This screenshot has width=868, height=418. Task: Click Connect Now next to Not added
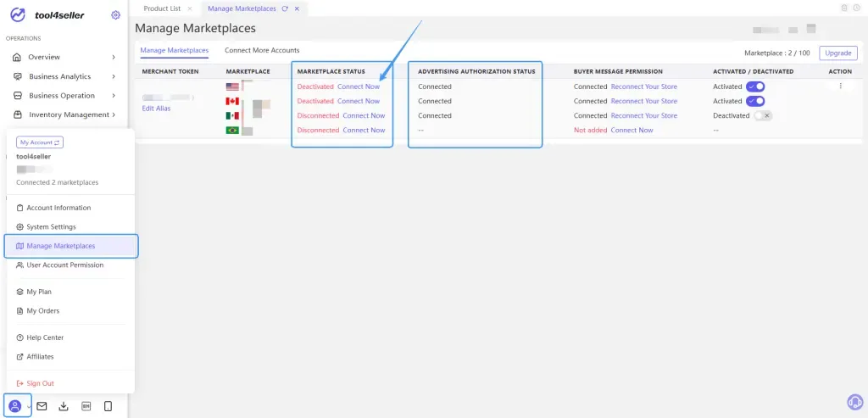pyautogui.click(x=632, y=130)
